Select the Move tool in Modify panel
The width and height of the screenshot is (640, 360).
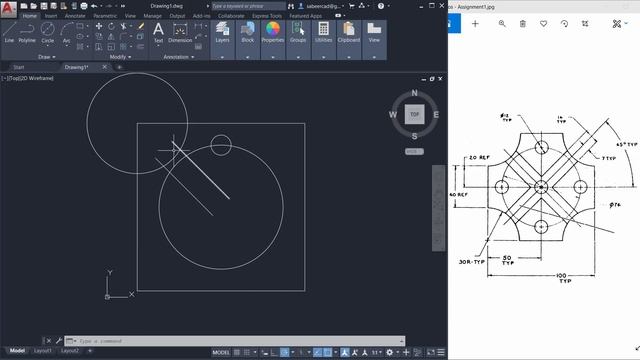pos(99,26)
